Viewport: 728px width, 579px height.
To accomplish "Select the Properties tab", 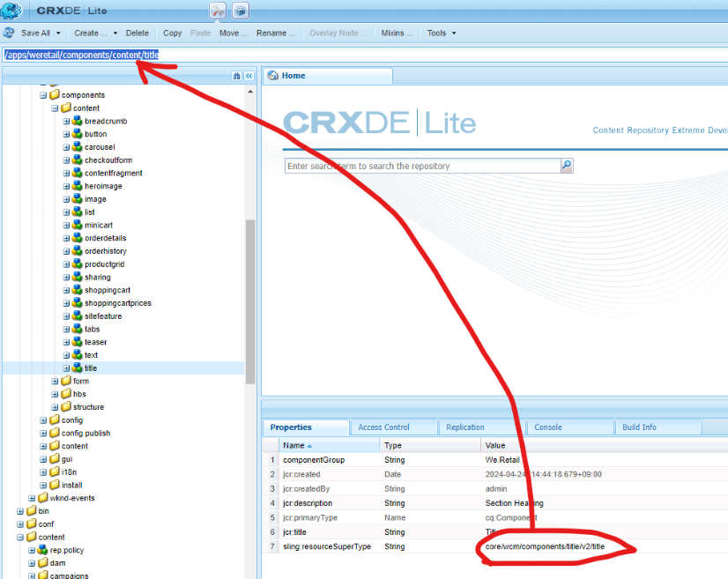I will point(306,427).
